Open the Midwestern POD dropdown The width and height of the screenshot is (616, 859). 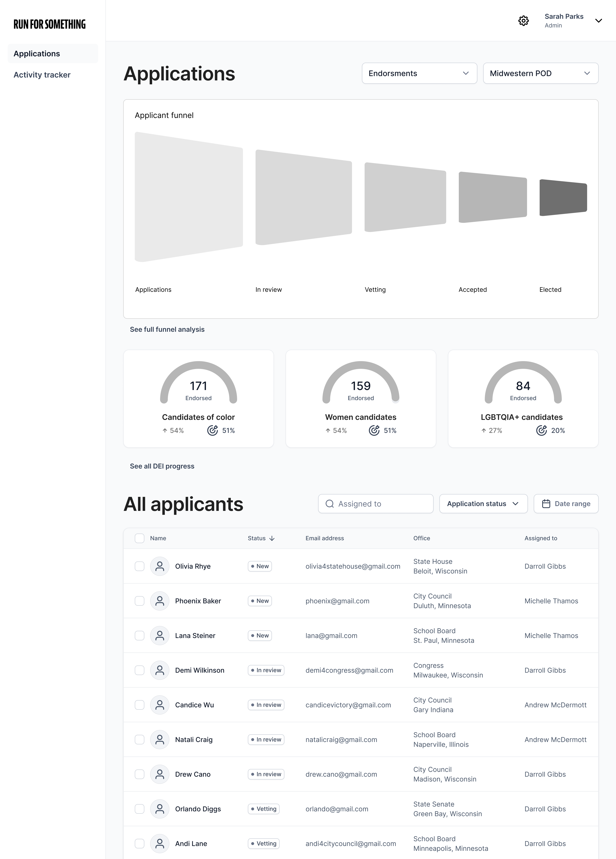click(540, 73)
